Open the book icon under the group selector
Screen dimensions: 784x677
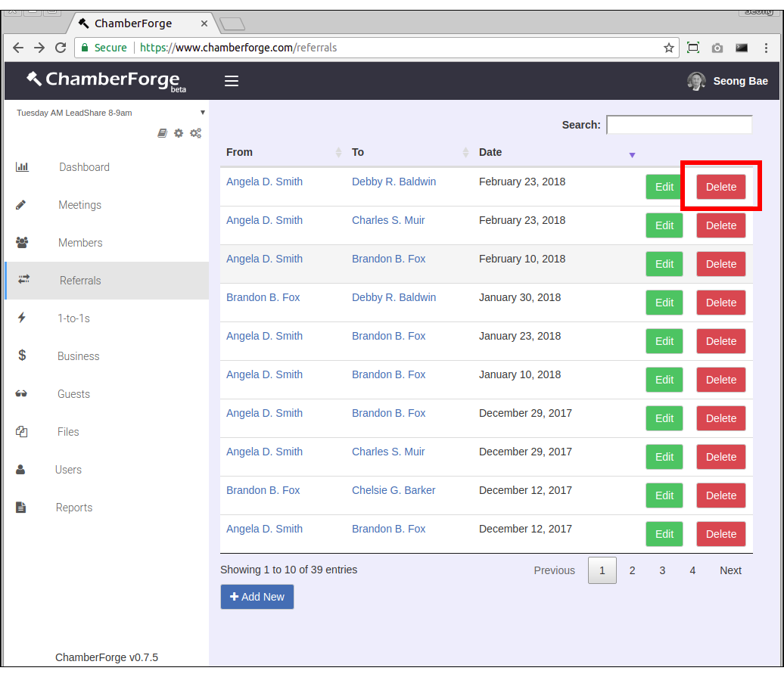tap(162, 133)
